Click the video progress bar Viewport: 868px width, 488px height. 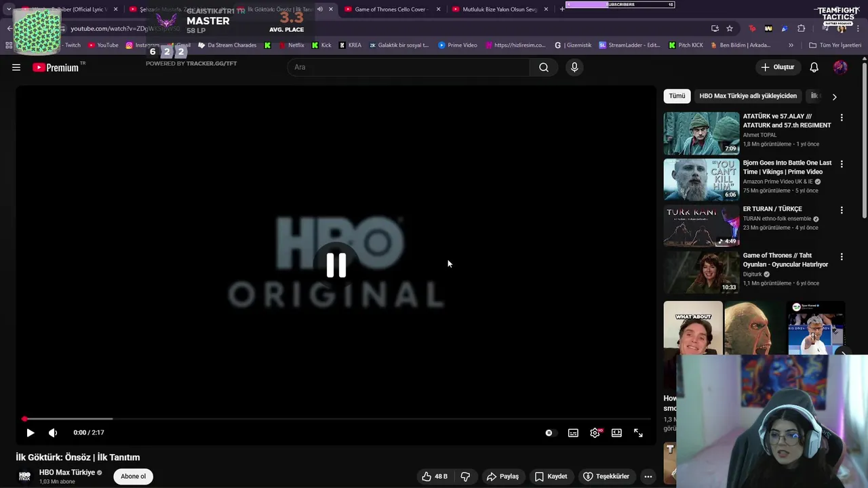point(336,419)
